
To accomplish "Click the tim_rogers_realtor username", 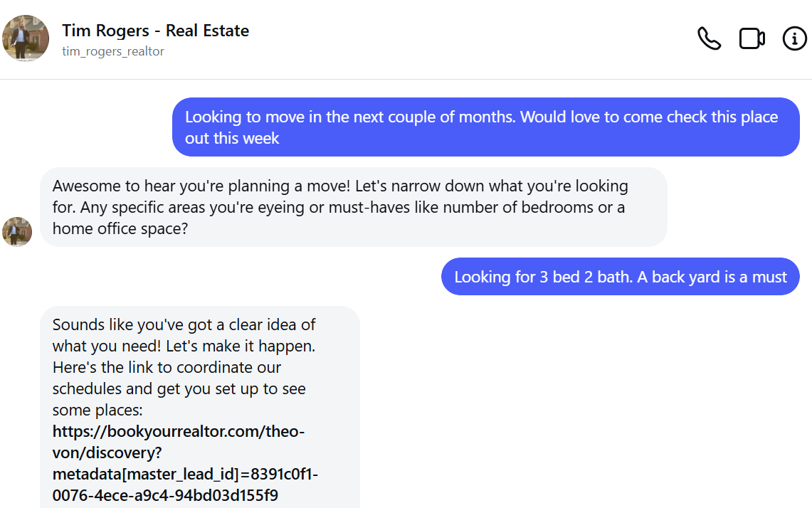I will (113, 51).
